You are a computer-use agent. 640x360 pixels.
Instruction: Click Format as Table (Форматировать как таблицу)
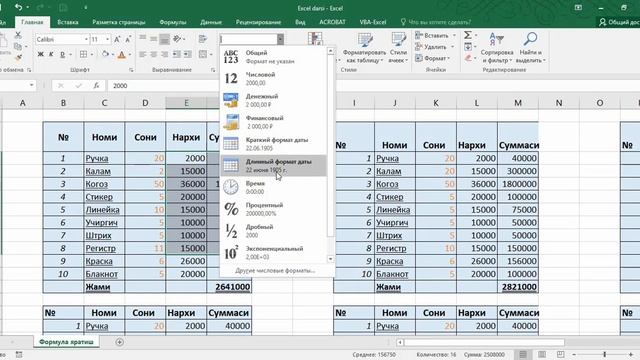[x=364, y=48]
